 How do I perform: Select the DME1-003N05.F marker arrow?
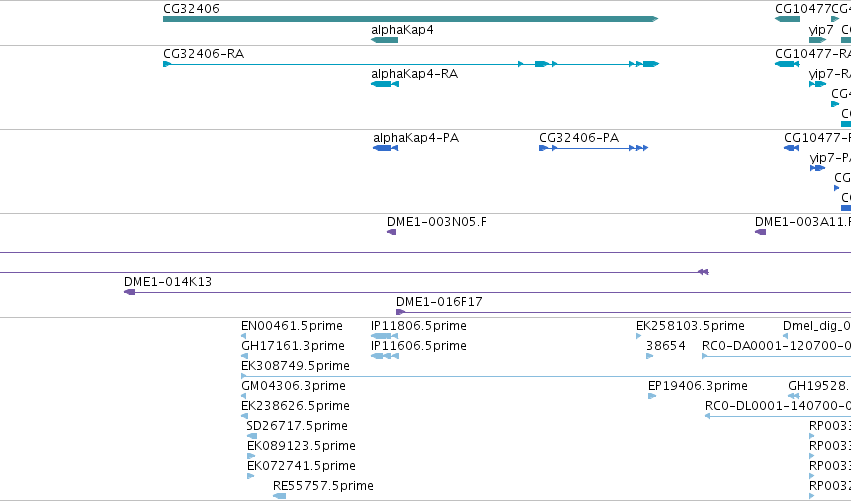[391, 232]
